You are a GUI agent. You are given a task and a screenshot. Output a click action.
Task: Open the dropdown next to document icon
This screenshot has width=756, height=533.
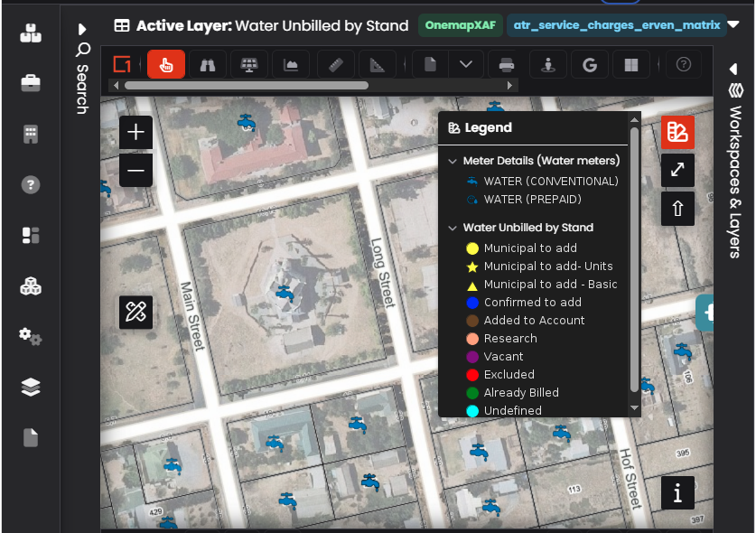[466, 65]
